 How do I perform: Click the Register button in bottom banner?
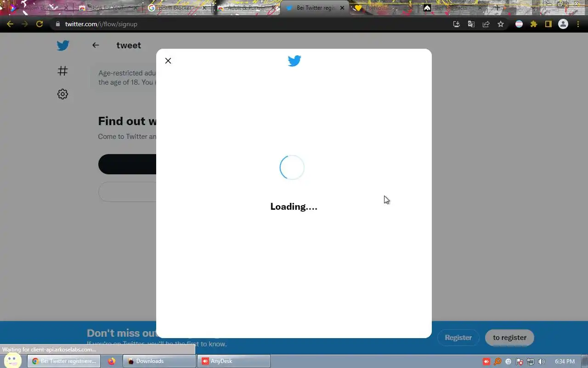(458, 338)
